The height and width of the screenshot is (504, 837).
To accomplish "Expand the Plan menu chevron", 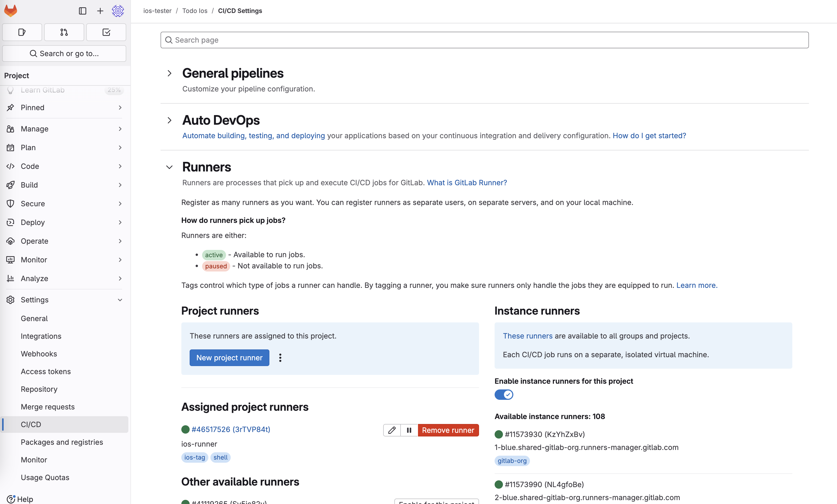I will coord(120,147).
